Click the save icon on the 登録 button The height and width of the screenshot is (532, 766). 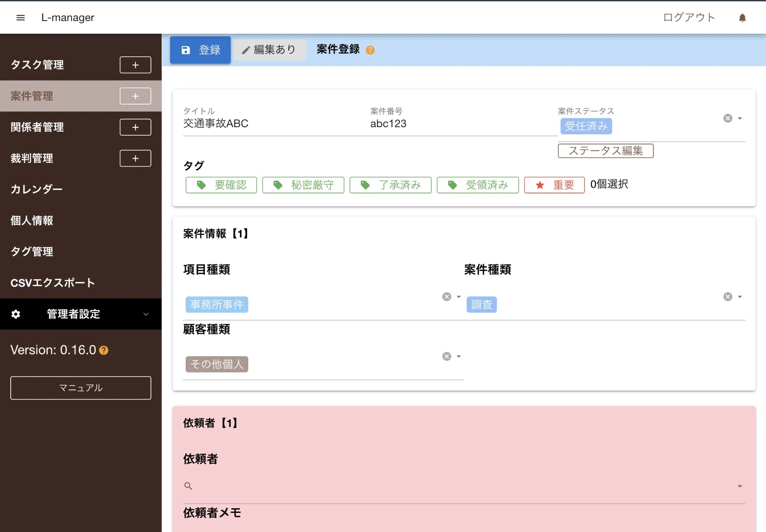[x=186, y=49]
